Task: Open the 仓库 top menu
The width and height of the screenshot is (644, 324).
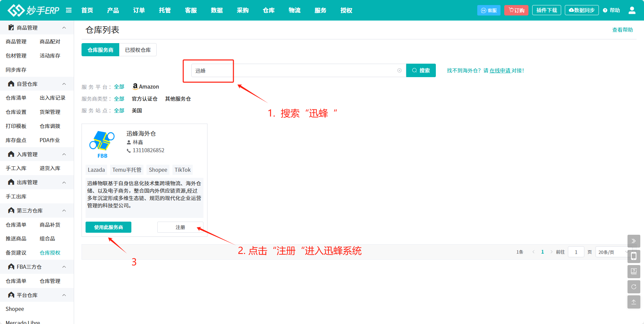Action: (x=269, y=10)
